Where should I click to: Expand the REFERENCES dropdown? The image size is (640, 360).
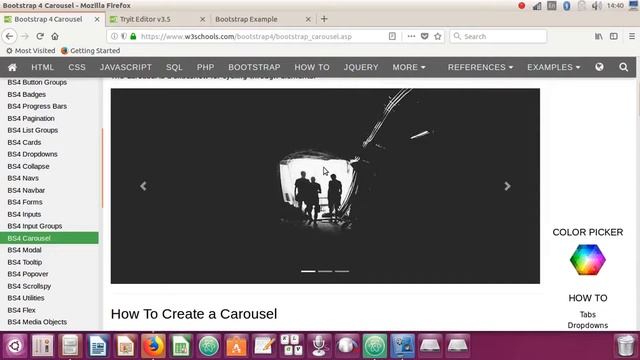coord(480,67)
